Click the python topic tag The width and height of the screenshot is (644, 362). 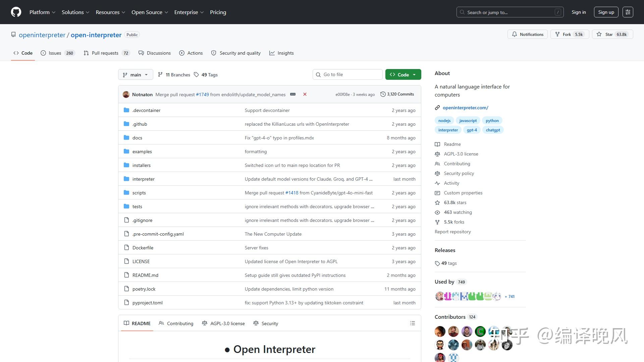(492, 120)
